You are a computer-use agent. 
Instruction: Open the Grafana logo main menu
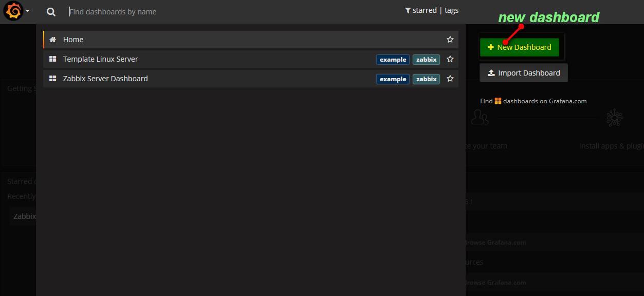pyautogui.click(x=13, y=11)
